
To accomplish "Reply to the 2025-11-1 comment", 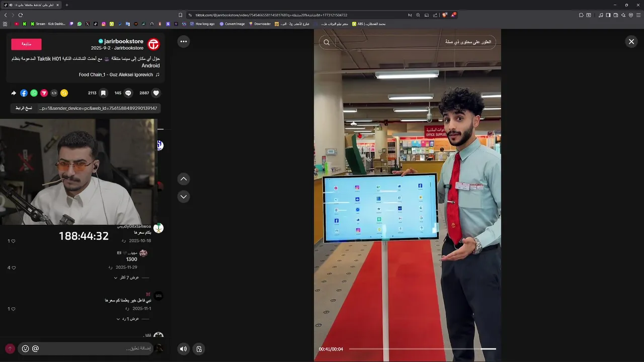I will pos(127,309).
